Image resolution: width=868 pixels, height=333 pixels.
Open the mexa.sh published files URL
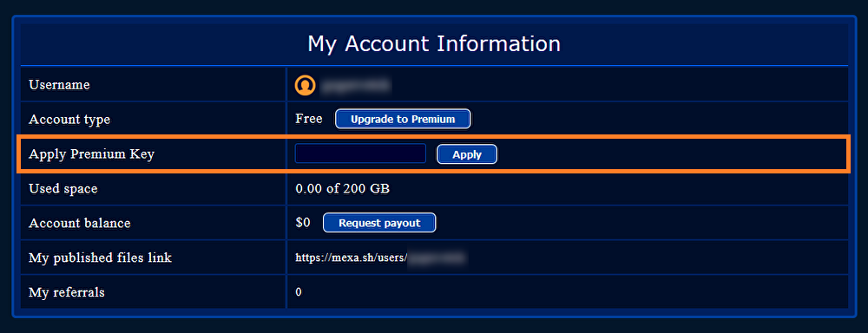coord(379,258)
